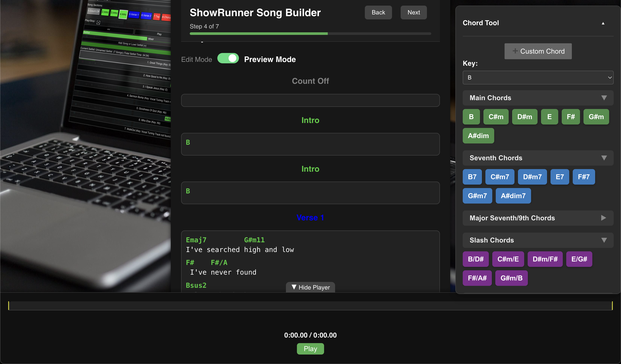621x364 pixels.
Task: Choose the G#m/B slash chord
Action: (x=511, y=278)
